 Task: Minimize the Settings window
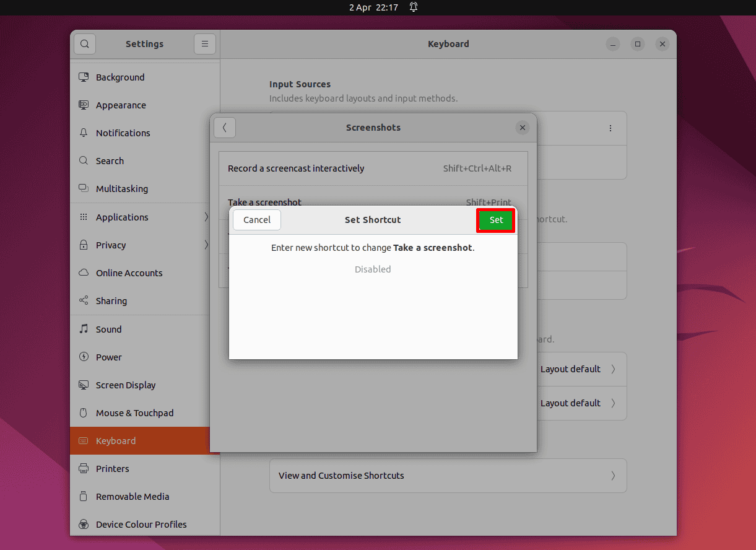pos(612,44)
